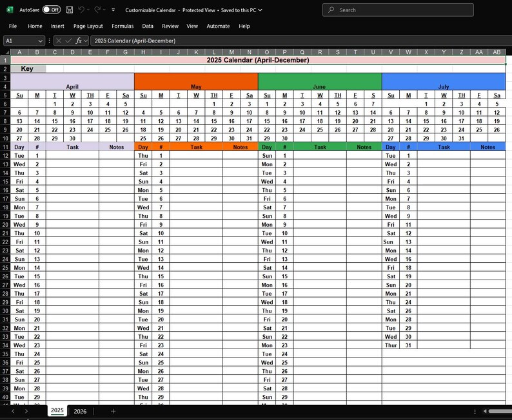The height and width of the screenshot is (420, 512).
Task: Expand the Saved to this PC chevron
Action: point(261,10)
